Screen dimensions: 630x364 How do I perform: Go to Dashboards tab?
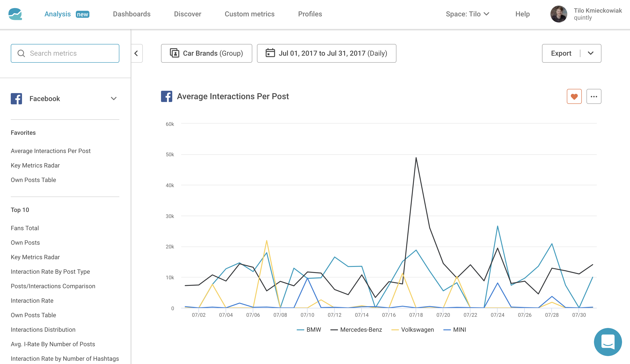coord(132,14)
